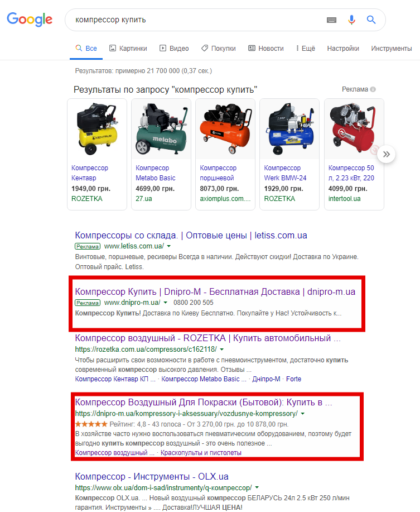Screen dimensions: 420x512
Task: Expand dropdown arrow beside rozetka.com.ua URL
Action: tap(222, 349)
